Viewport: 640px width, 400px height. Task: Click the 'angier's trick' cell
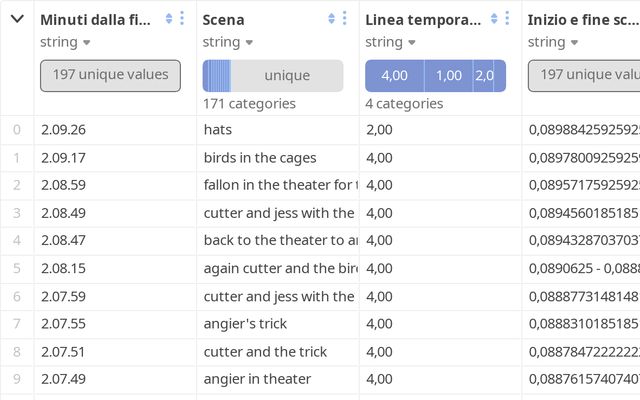[244, 323]
